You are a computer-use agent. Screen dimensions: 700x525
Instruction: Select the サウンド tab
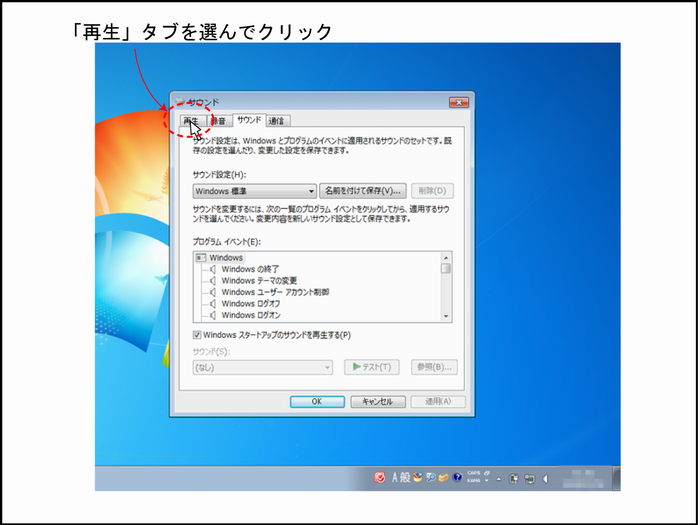(249, 120)
